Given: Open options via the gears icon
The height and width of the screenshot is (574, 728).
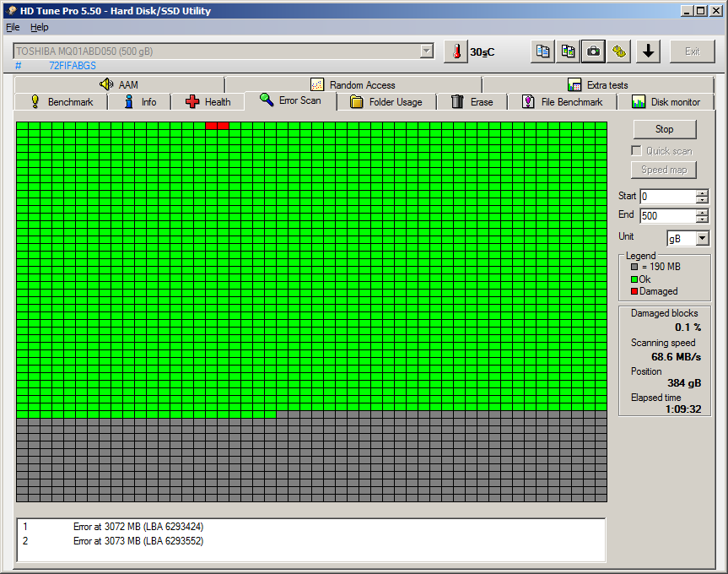Looking at the screenshot, I should (x=619, y=51).
